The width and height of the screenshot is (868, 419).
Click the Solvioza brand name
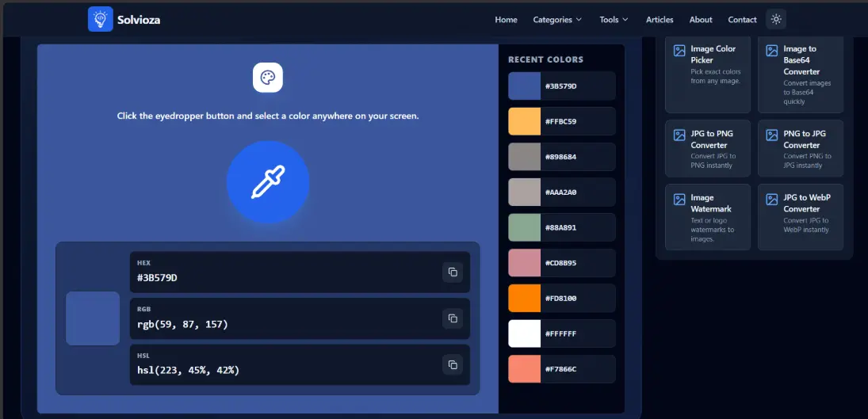click(x=139, y=21)
